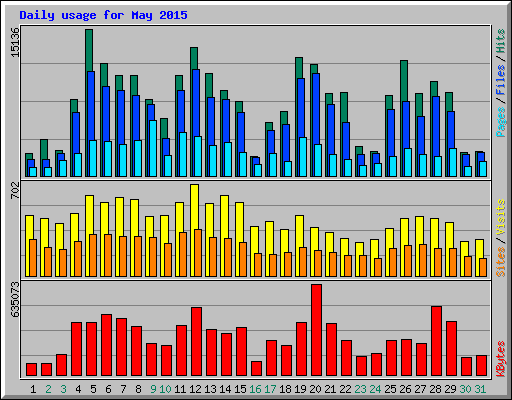
Task: Click day label 2 on the x-axis
Action: click(48, 389)
